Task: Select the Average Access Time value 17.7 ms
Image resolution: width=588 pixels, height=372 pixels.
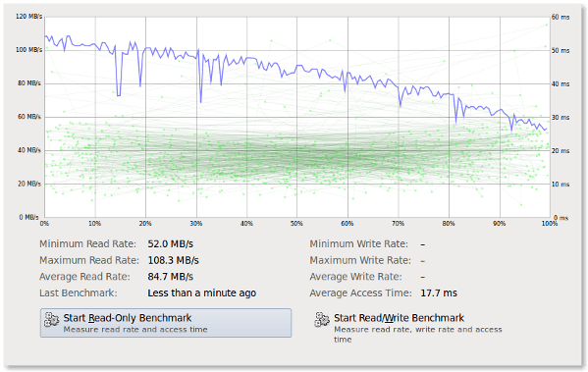Action: click(439, 292)
